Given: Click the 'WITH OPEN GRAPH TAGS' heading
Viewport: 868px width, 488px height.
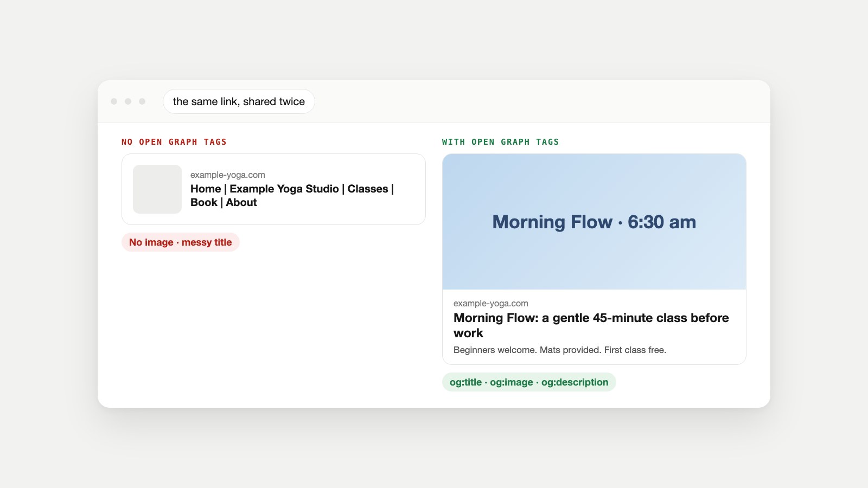Looking at the screenshot, I should click(x=500, y=142).
